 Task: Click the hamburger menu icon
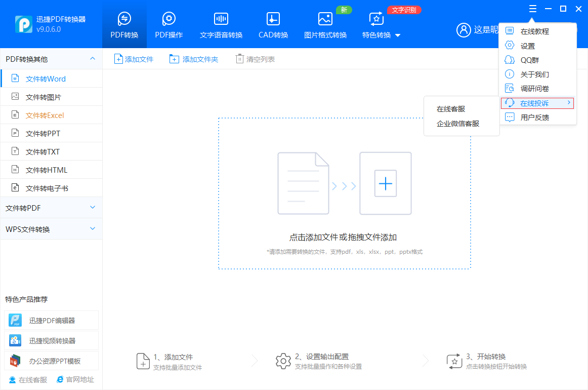coord(532,9)
